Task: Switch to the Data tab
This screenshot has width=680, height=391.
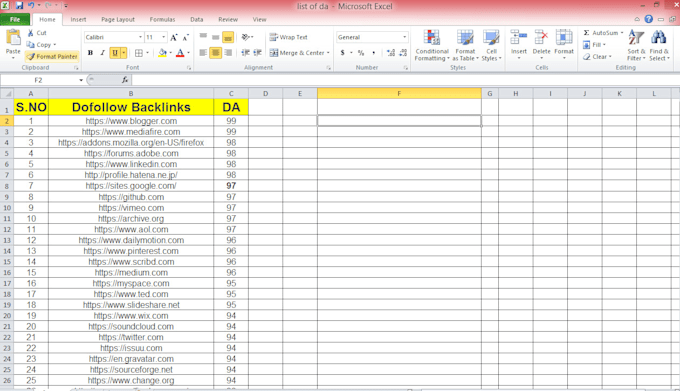Action: (x=196, y=20)
